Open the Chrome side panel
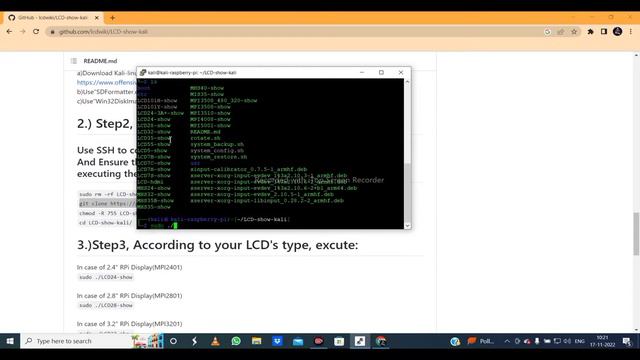 pyautogui.click(x=604, y=31)
